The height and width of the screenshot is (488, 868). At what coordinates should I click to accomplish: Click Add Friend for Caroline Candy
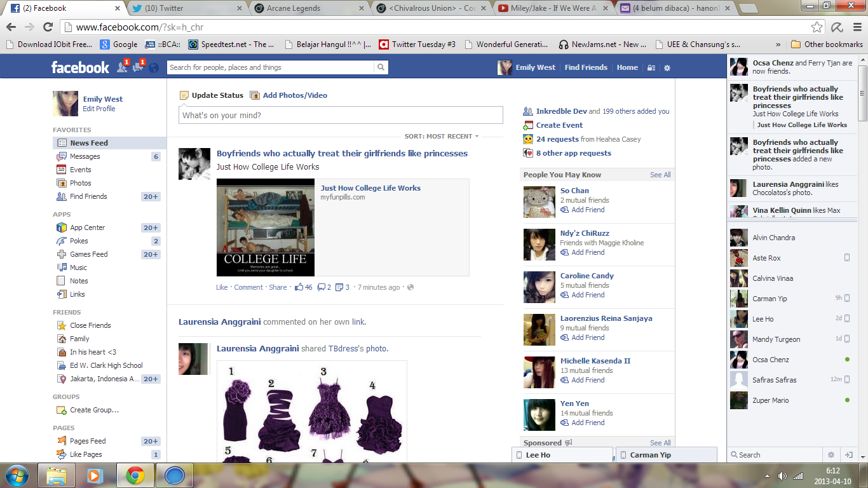[583, 295]
